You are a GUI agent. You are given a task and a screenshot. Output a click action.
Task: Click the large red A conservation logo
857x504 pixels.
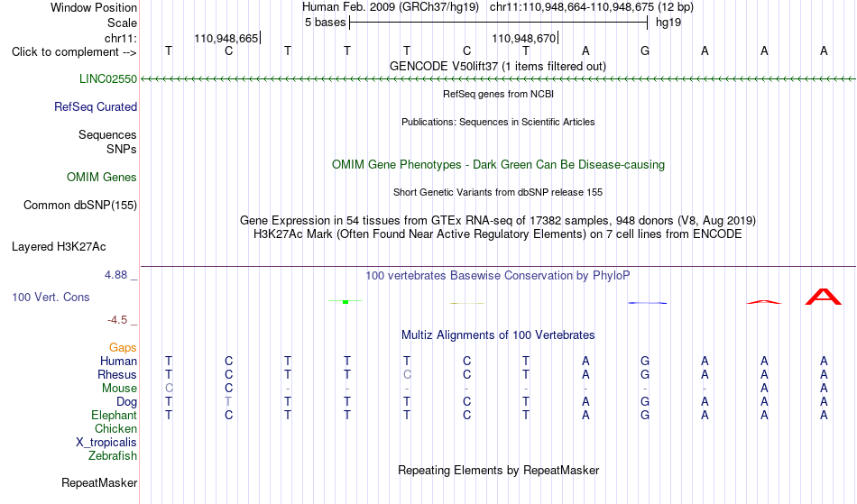[823, 297]
